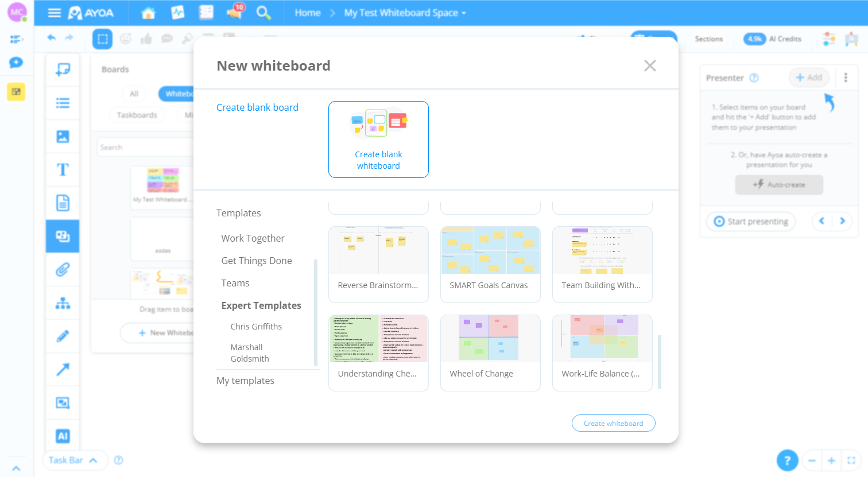Select the yellow whiteboard icon in rail

(x=16, y=92)
